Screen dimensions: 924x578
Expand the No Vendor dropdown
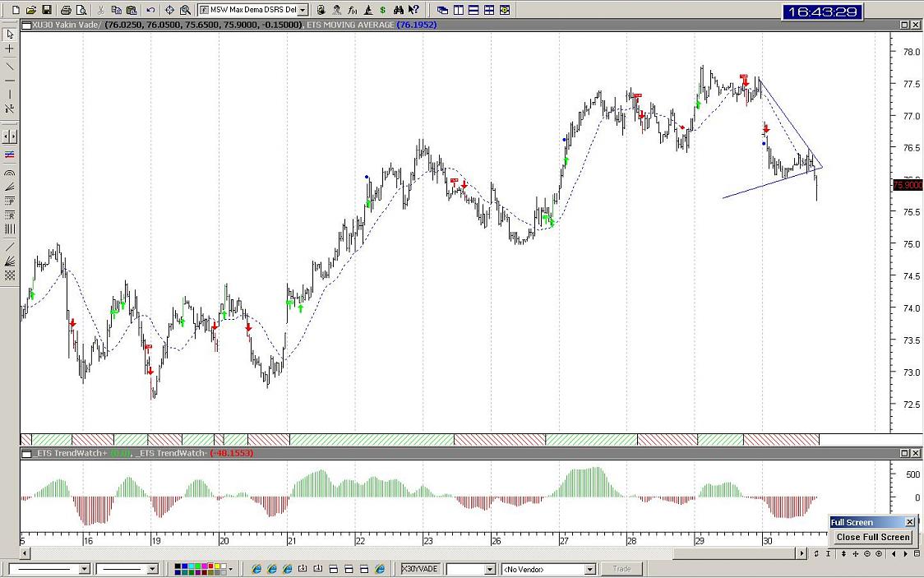click(x=589, y=569)
